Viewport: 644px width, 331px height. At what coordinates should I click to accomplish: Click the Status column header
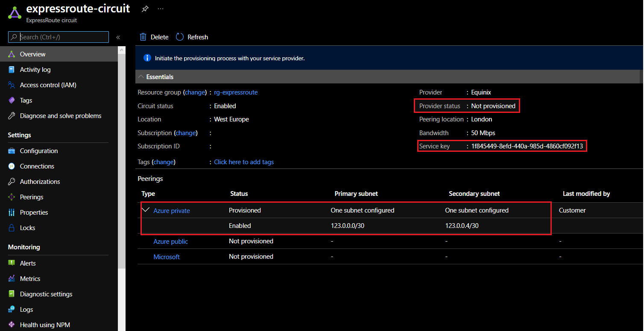click(x=239, y=194)
